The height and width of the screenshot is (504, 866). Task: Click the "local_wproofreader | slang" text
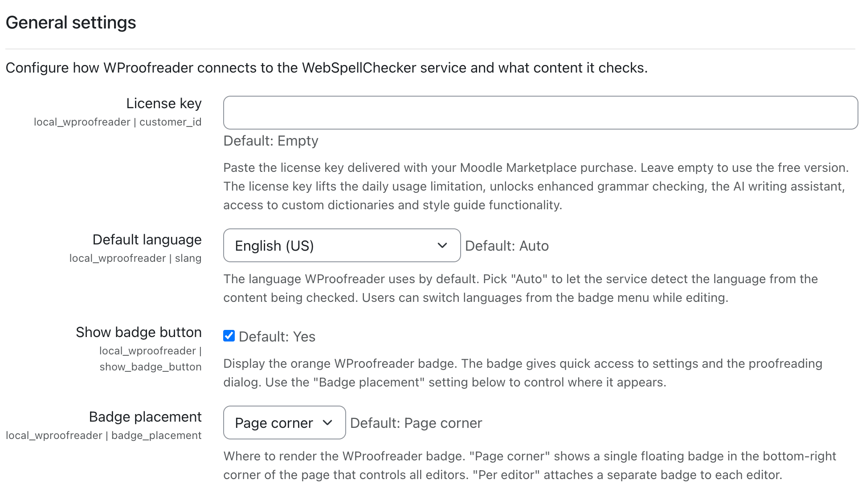tap(135, 258)
